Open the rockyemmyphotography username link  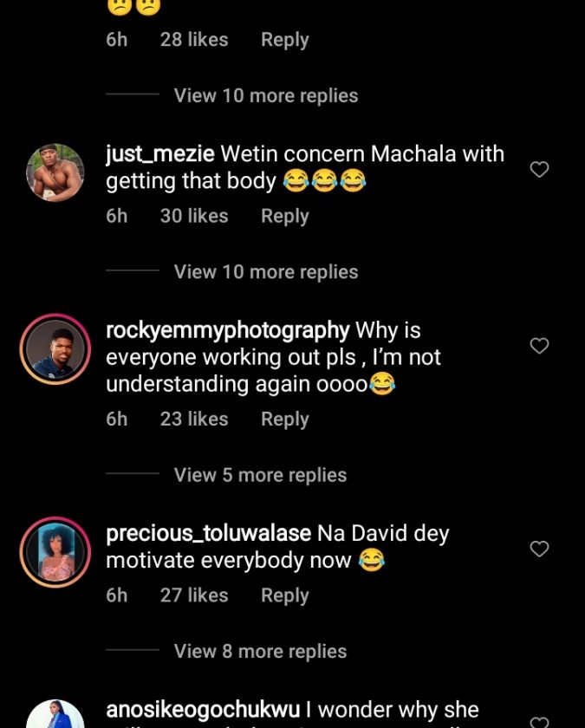pyautogui.click(x=227, y=330)
